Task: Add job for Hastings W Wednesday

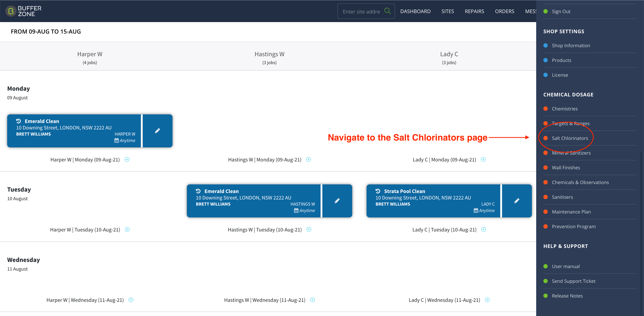Action: pyautogui.click(x=312, y=300)
